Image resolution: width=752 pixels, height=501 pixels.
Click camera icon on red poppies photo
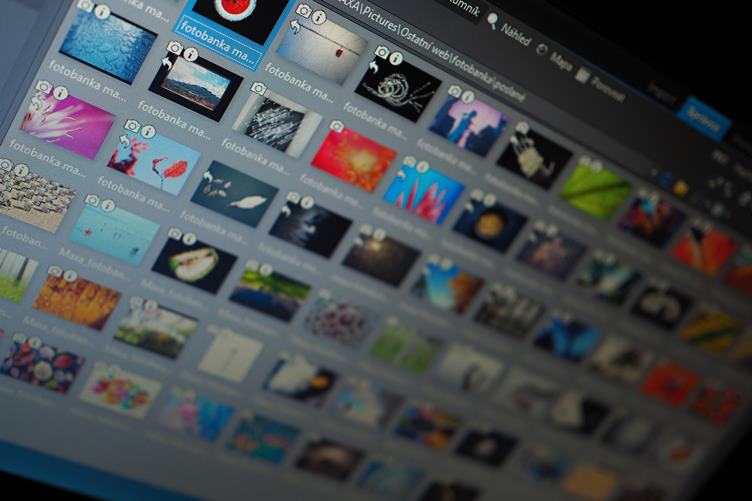(x=132, y=126)
